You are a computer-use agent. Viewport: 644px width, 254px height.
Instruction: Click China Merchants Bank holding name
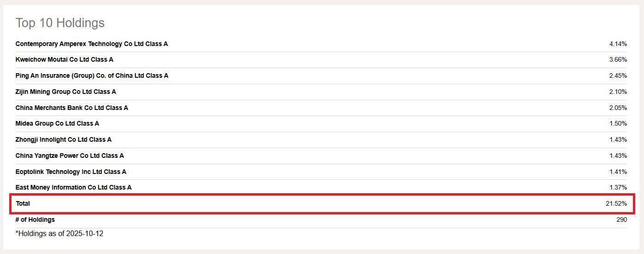pyautogui.click(x=71, y=108)
